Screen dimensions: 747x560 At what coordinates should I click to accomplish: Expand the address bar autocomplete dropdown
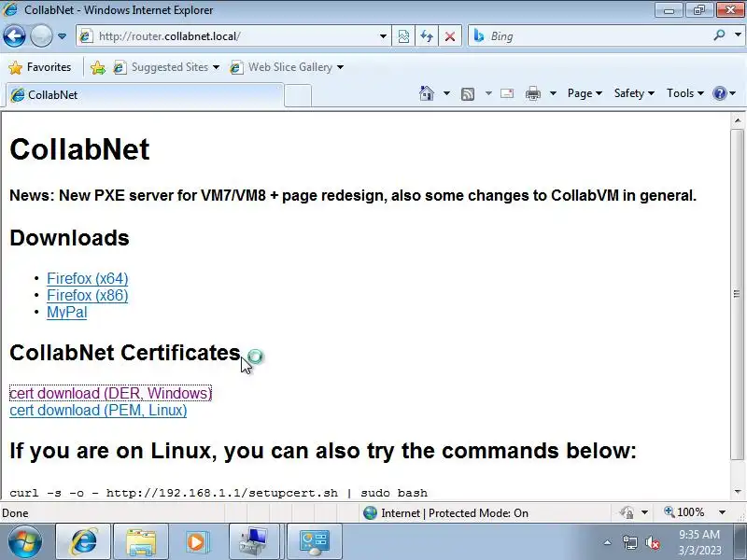(x=383, y=36)
